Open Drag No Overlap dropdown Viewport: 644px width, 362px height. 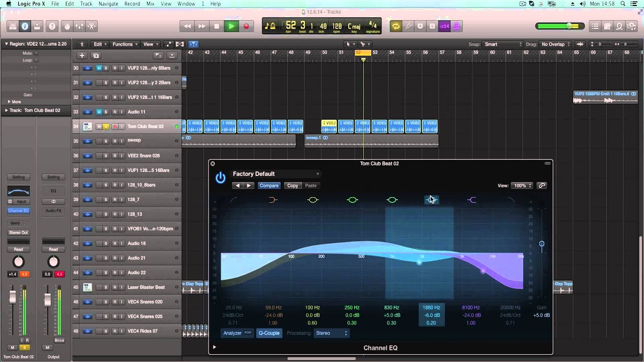555,44
